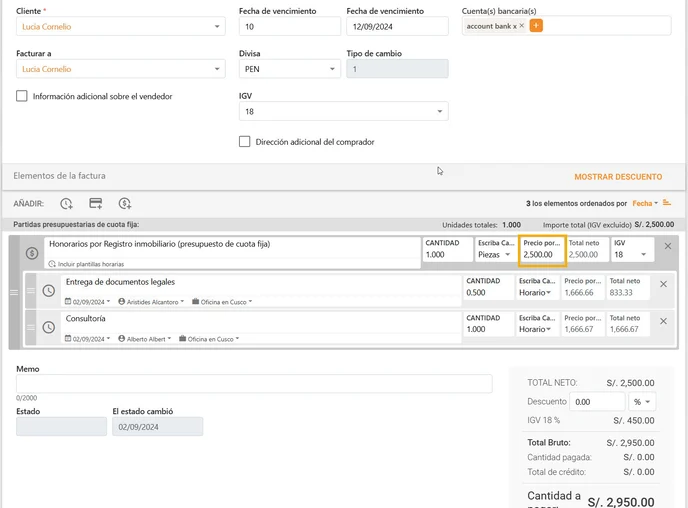The image size is (688, 508).
Task: Click CANTIDAD 1.000 in Consultoría row
Action: 487,324
